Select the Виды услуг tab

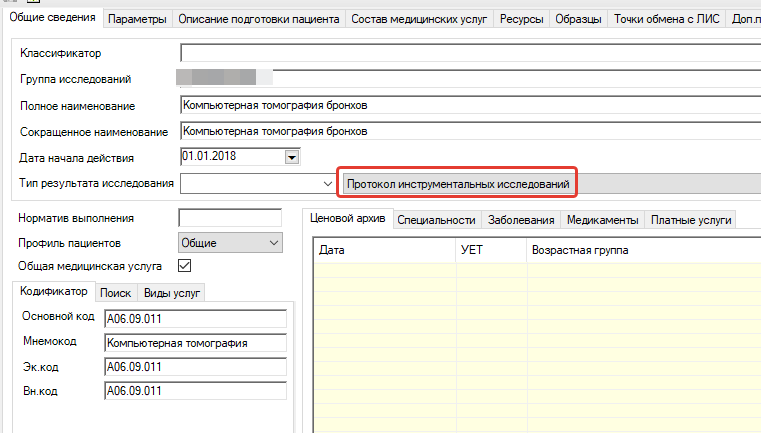tap(172, 293)
